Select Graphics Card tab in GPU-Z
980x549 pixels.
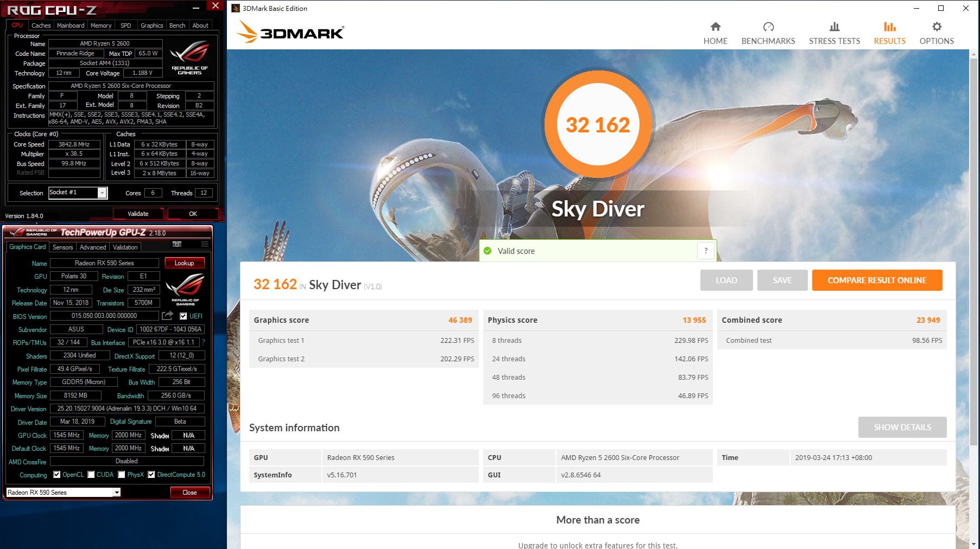pos(28,247)
